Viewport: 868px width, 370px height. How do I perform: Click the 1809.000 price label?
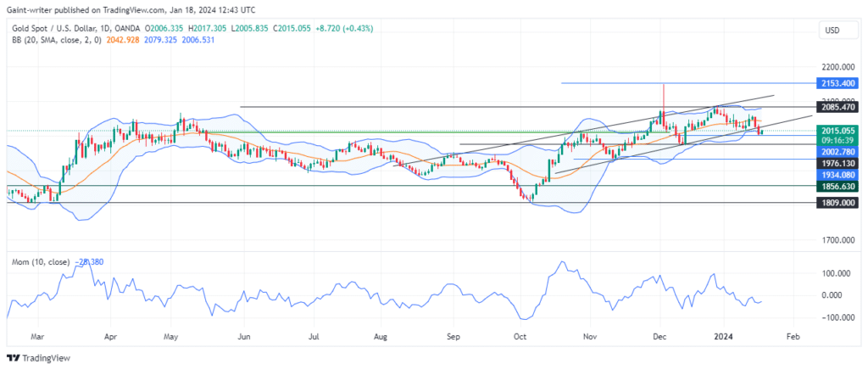coord(837,203)
